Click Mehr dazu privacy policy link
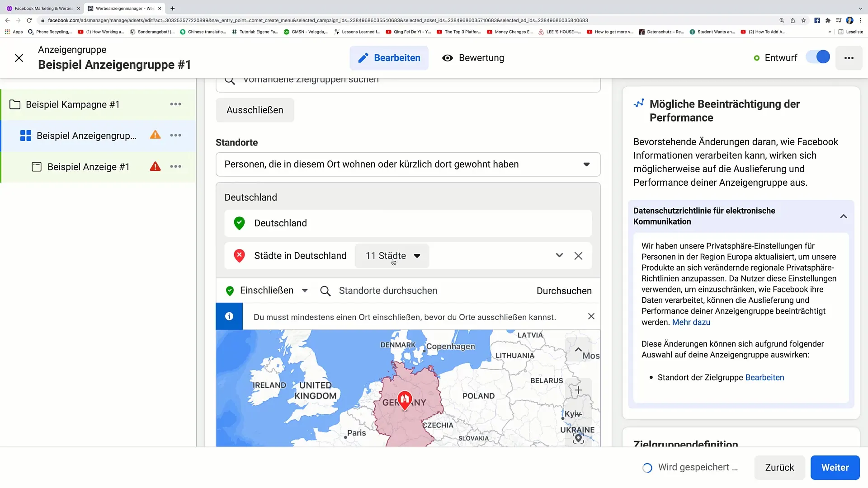The width and height of the screenshot is (868, 488). [691, 322]
